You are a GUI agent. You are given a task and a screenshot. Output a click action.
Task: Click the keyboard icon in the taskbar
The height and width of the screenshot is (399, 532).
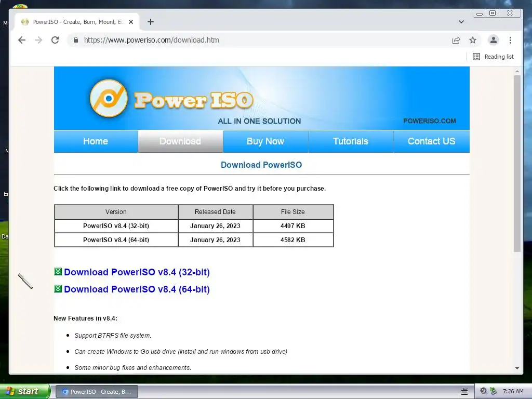[464, 392]
